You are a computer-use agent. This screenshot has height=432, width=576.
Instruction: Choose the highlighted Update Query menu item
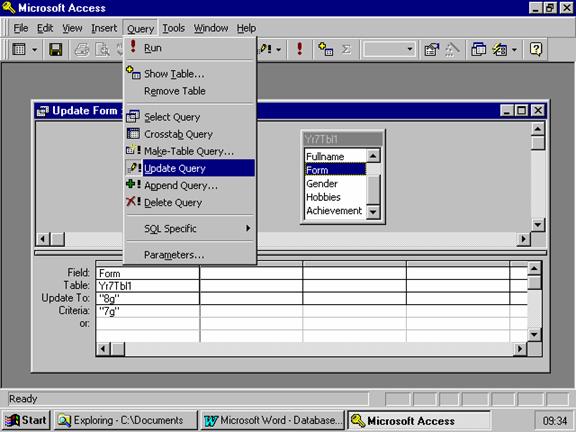(x=190, y=168)
